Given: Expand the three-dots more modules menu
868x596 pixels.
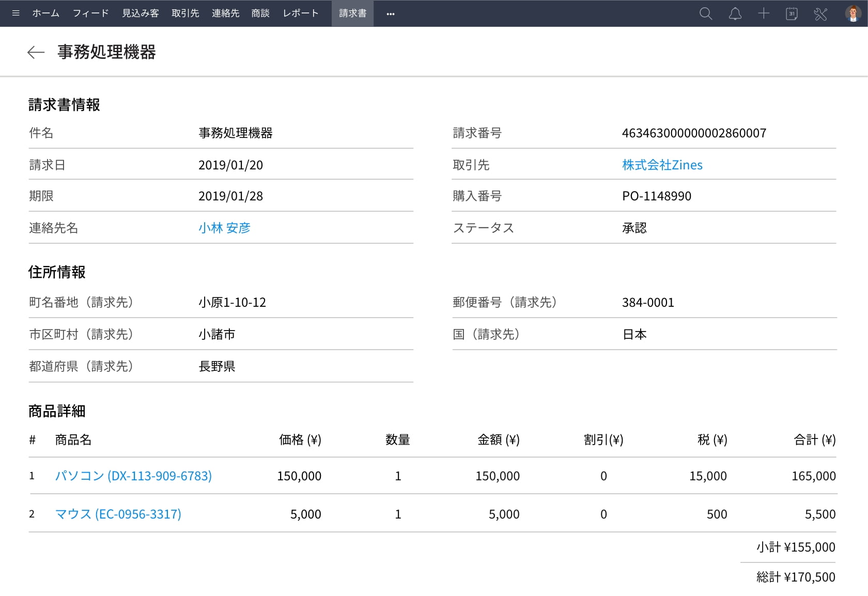Looking at the screenshot, I should tap(391, 14).
